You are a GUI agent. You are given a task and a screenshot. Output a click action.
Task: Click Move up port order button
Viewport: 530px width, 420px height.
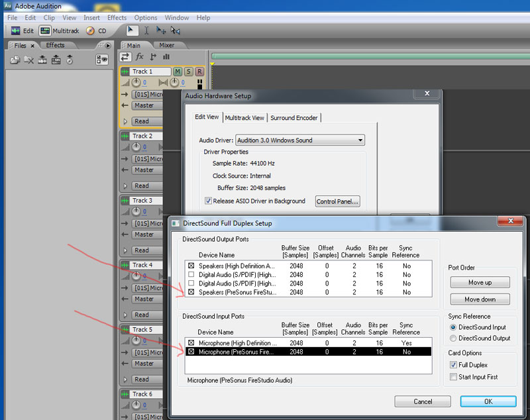(x=480, y=282)
